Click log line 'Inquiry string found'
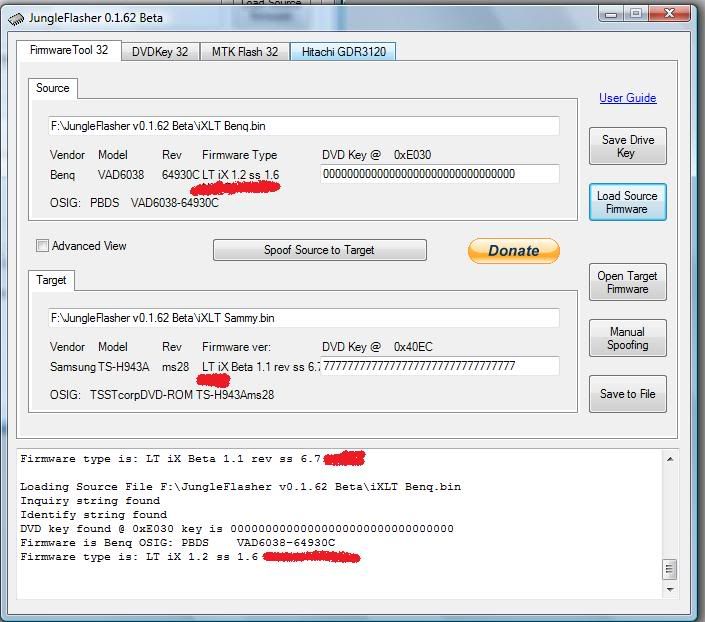Viewport: 705px width, 622px height. [x=90, y=501]
